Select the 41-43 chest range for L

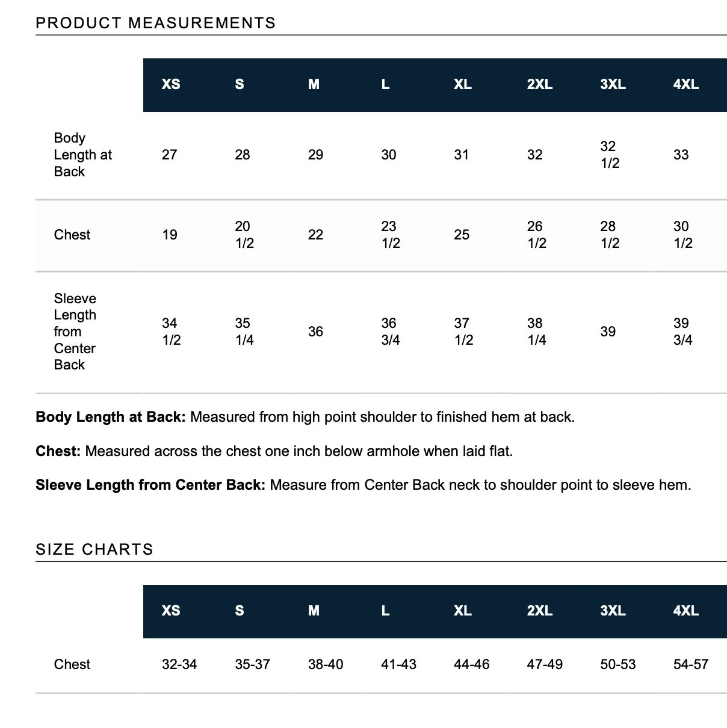(398, 664)
